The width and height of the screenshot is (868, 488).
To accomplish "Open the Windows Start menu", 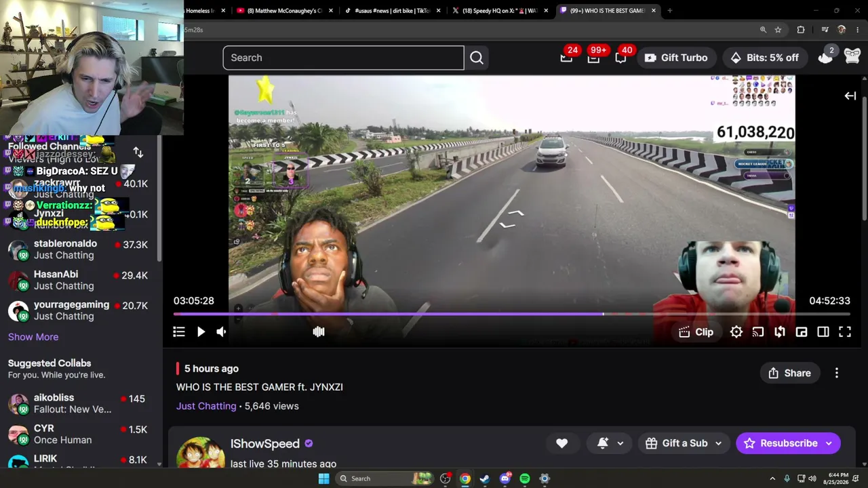I will (323, 479).
